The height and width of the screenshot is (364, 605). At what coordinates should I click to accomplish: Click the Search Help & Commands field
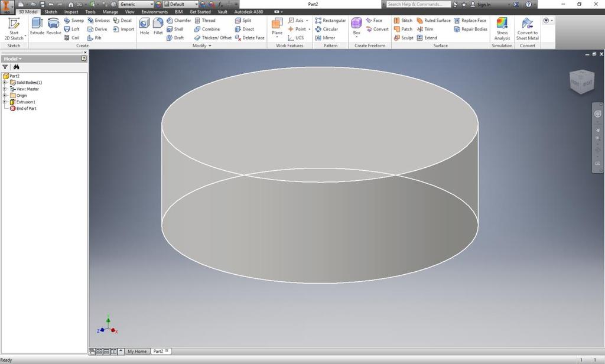(x=418, y=4)
